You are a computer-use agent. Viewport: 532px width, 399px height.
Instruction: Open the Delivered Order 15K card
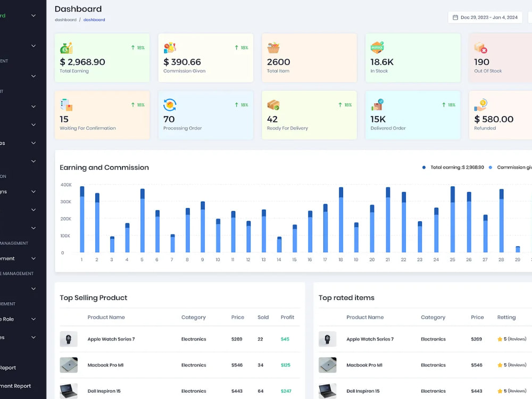click(x=413, y=115)
